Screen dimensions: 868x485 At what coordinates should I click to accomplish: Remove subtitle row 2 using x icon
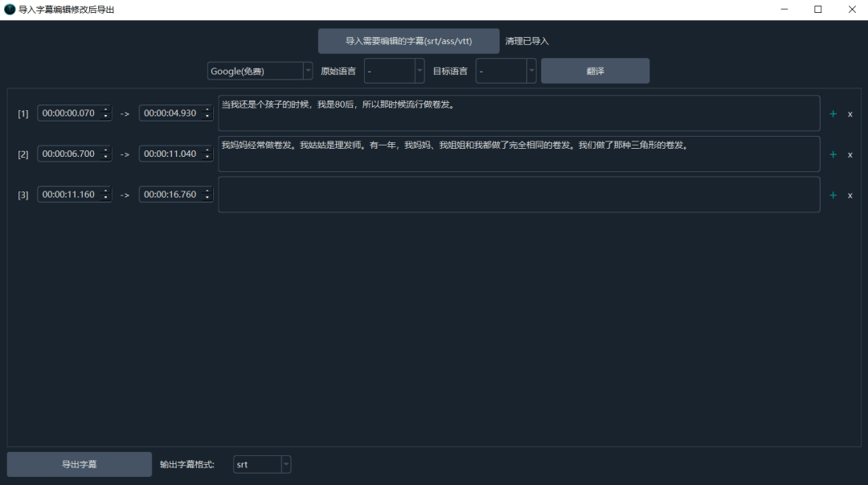850,154
